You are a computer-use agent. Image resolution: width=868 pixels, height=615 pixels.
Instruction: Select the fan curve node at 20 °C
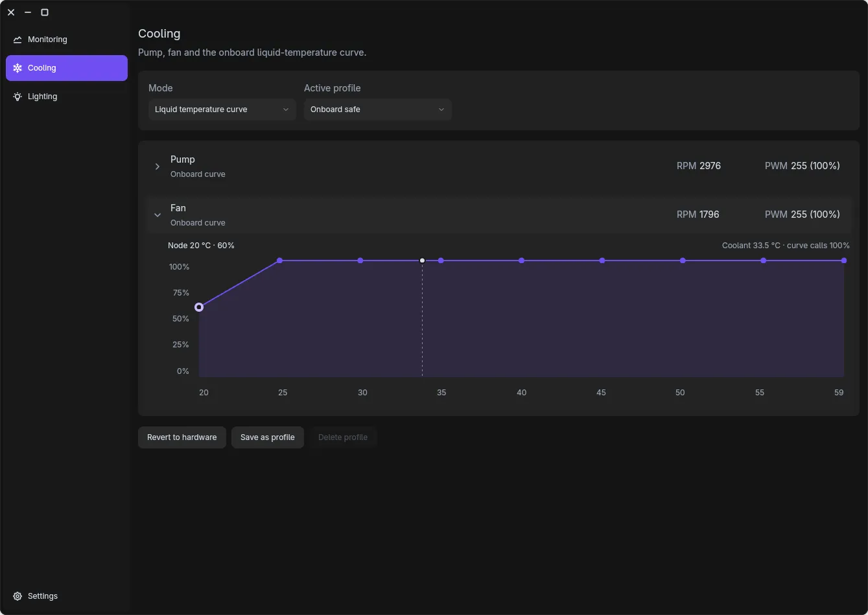(x=199, y=307)
